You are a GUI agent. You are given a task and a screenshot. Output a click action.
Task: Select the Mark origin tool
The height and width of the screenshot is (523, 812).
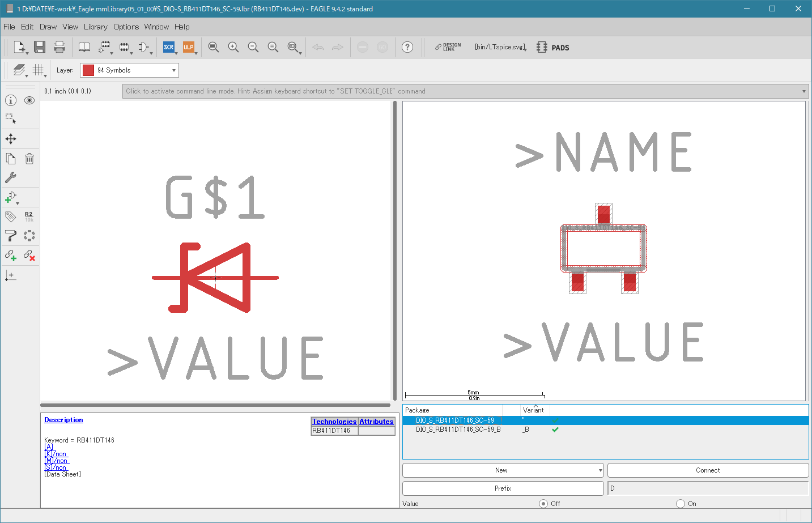point(11,275)
